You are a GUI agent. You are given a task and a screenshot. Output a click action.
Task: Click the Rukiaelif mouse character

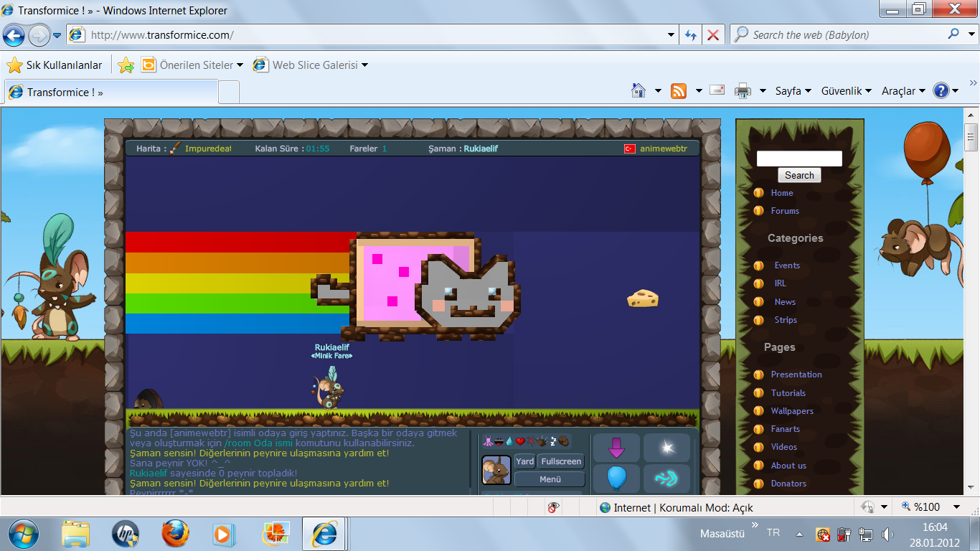331,390
